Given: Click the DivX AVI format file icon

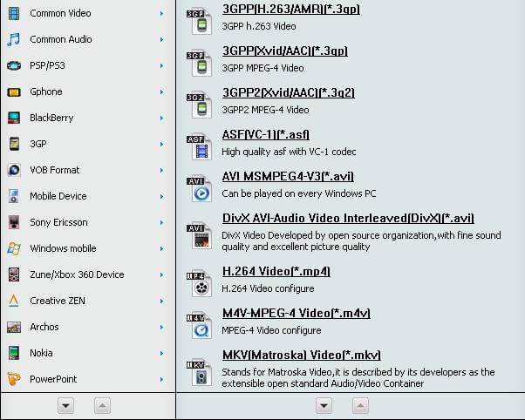Looking at the screenshot, I should click(x=200, y=237).
